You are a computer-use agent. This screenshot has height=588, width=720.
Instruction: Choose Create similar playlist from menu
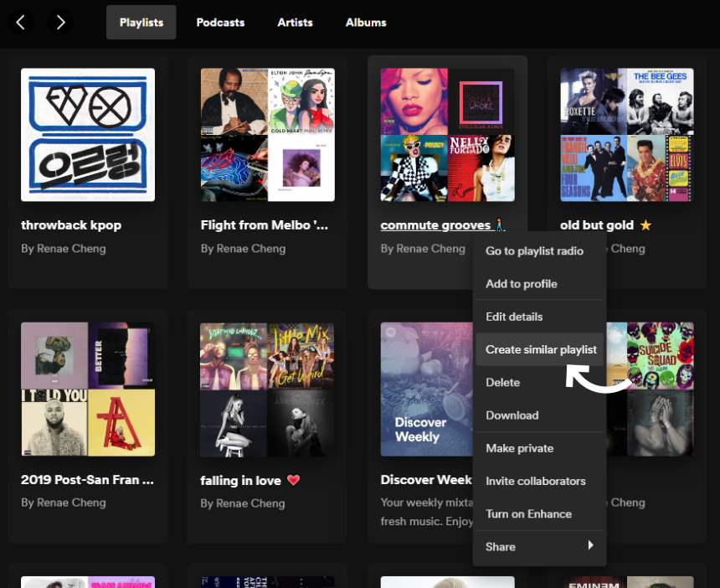[540, 349]
